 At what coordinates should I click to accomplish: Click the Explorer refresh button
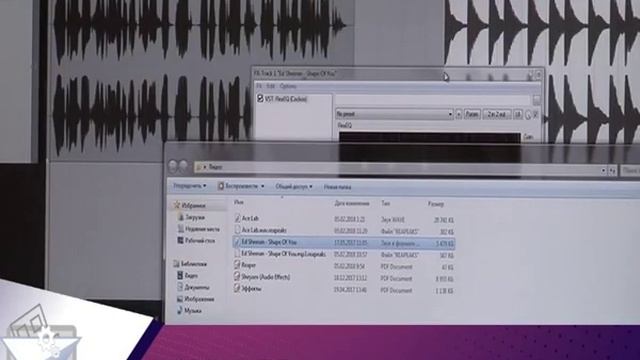tap(612, 171)
